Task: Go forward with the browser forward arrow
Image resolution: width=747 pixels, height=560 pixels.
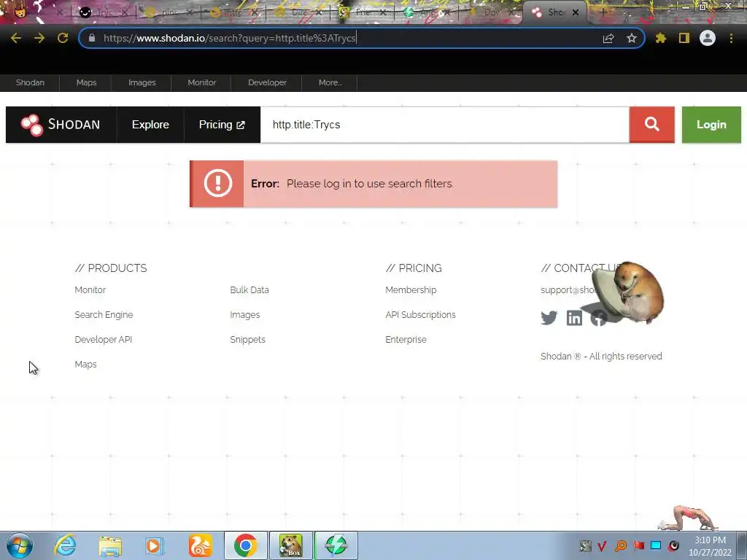Action: tap(39, 38)
